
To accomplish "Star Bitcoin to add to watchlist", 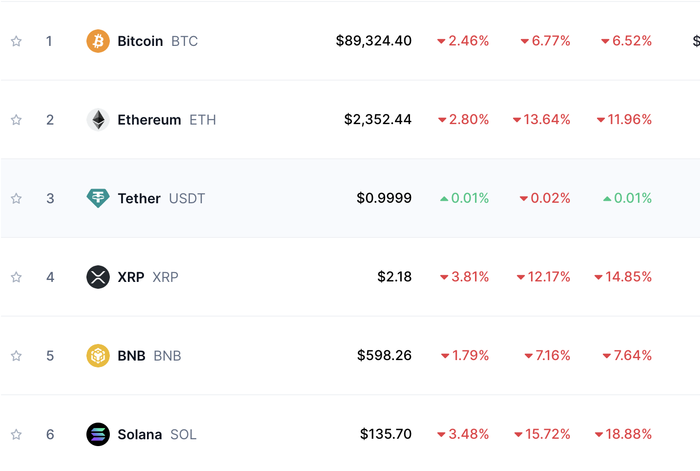I will (x=16, y=41).
